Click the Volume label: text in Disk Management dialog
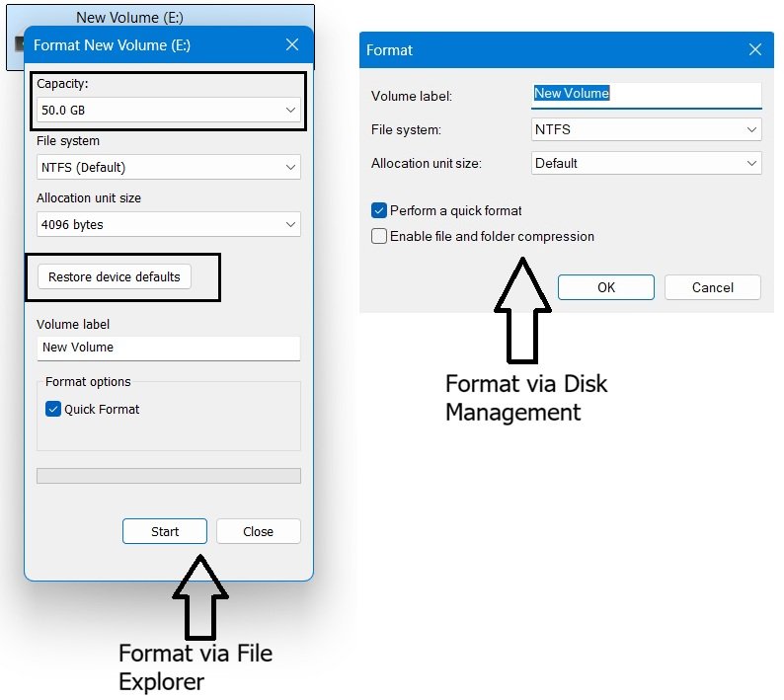Image resolution: width=784 pixels, height=700 pixels. tap(412, 96)
